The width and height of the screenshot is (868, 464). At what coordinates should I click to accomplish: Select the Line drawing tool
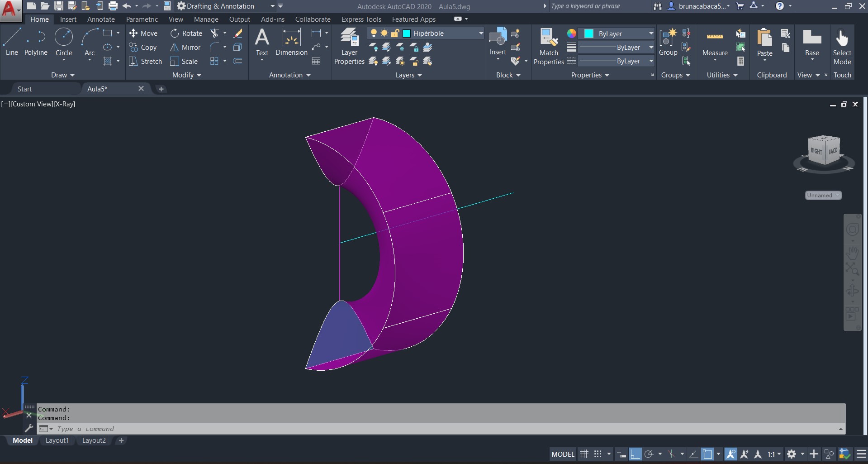(12, 42)
